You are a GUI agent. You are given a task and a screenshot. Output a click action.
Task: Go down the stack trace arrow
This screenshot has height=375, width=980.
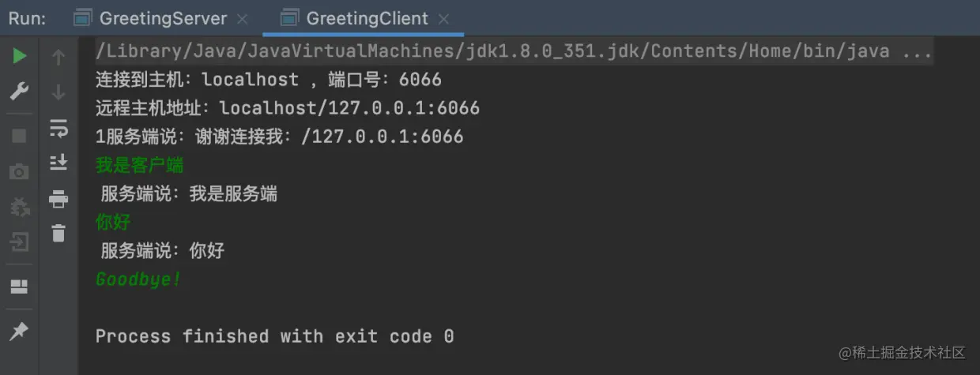tap(58, 92)
